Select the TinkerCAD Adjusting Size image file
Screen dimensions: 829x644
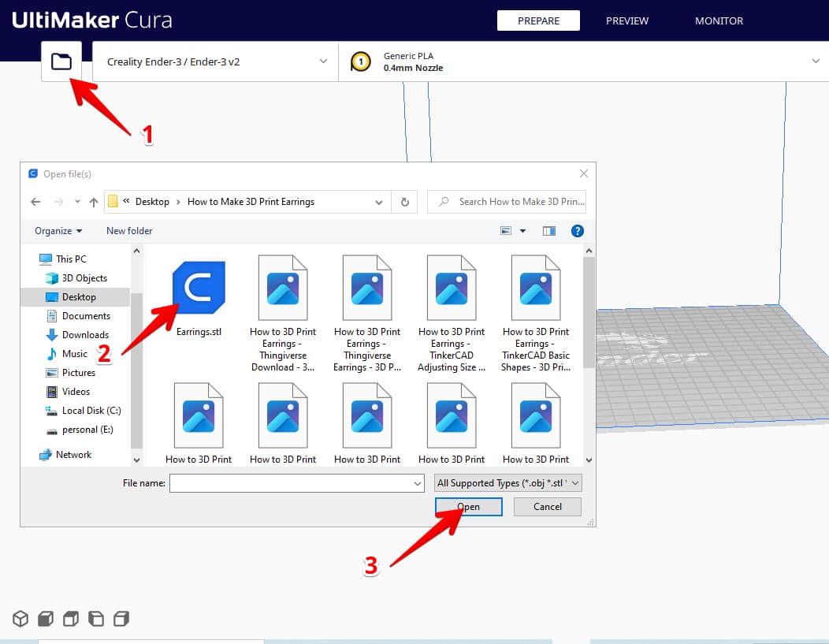point(452,314)
